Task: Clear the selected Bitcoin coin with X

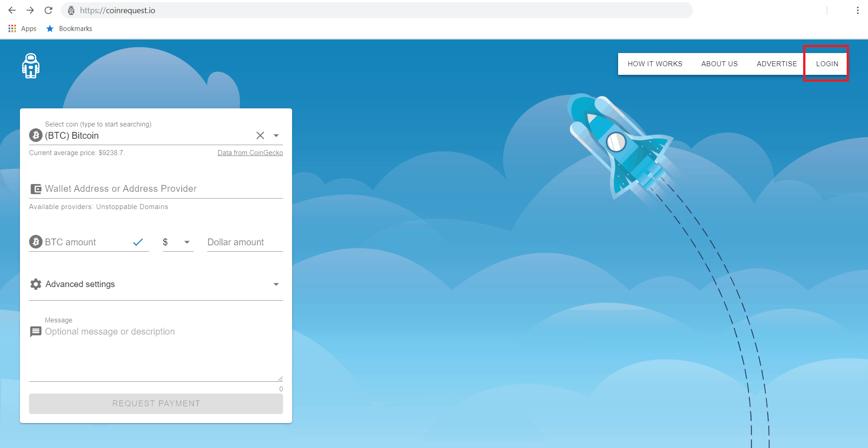Action: coord(260,136)
